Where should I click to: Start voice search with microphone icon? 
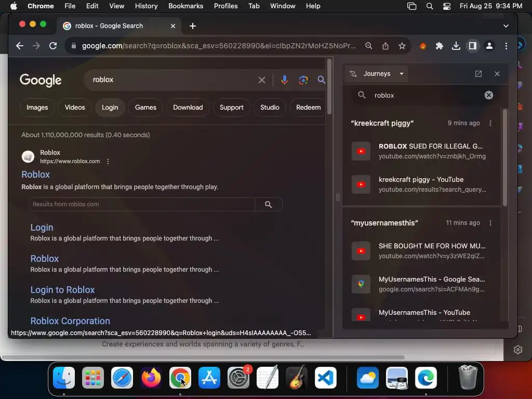(x=285, y=80)
